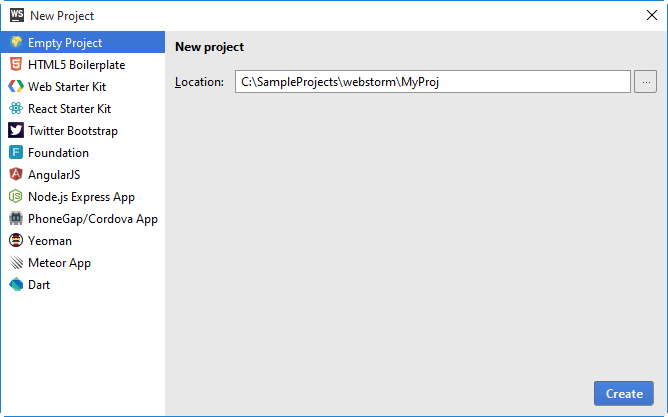668x417 pixels.
Task: Select Dart project type
Action: 39,285
